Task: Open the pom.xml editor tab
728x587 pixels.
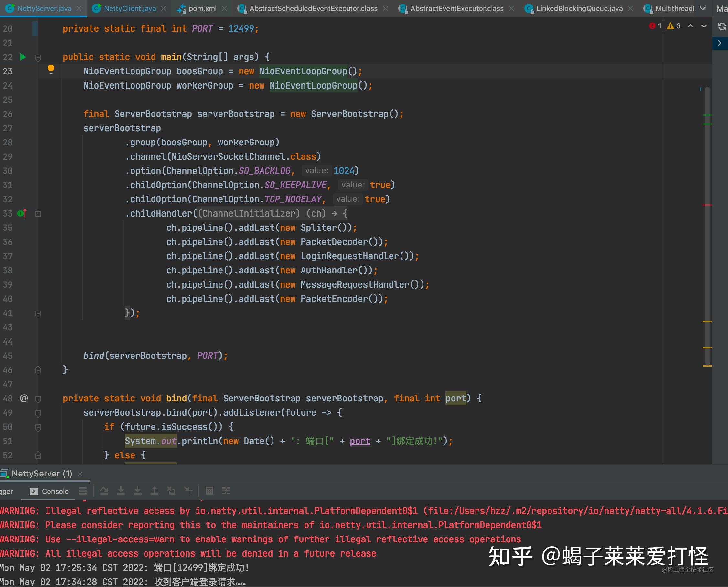Action: [x=202, y=8]
